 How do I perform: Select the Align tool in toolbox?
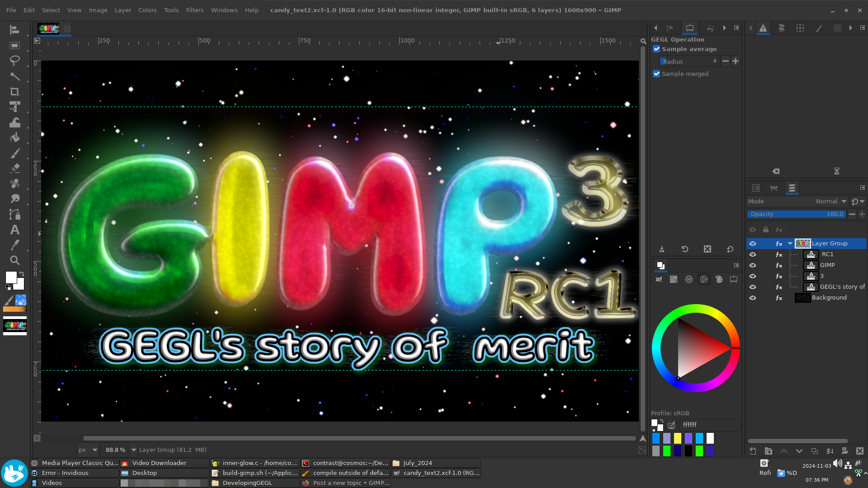(x=14, y=30)
